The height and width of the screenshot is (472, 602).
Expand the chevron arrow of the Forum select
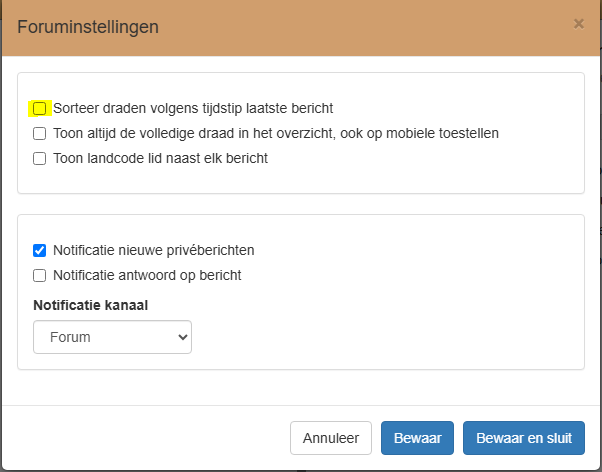pyautogui.click(x=183, y=337)
